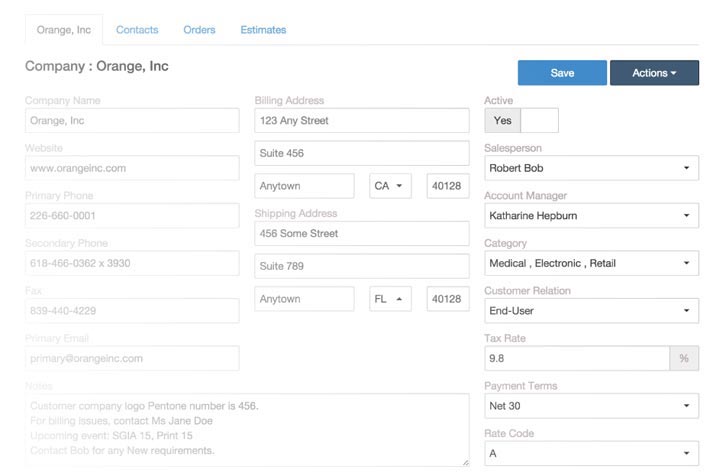Expand the Salesperson dropdown
This screenshot has width=713, height=476.
[591, 168]
